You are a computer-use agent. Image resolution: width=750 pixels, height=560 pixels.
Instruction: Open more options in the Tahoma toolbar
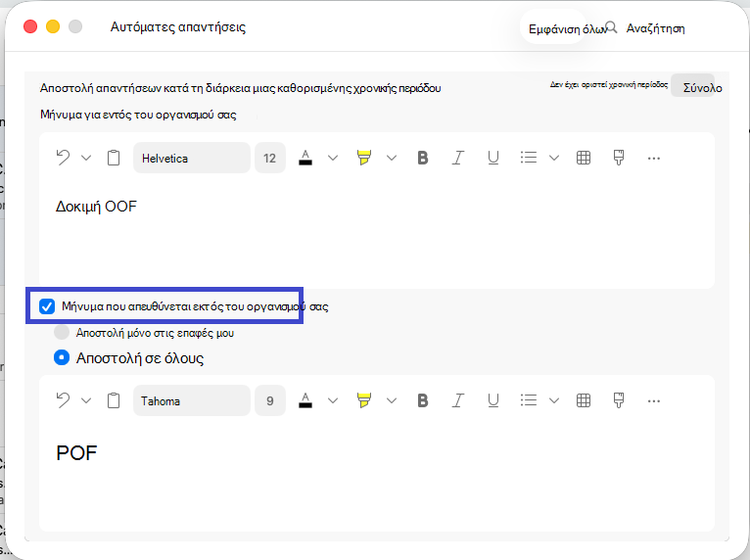click(x=654, y=400)
